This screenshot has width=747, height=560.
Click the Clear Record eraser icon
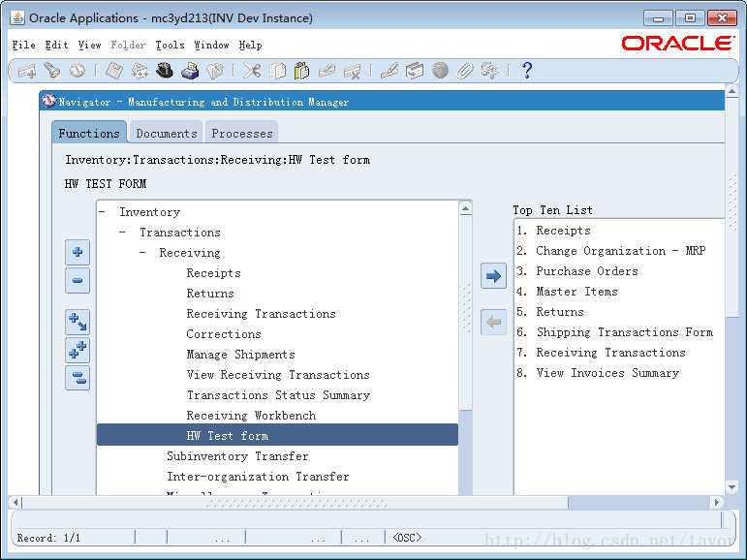click(327, 71)
